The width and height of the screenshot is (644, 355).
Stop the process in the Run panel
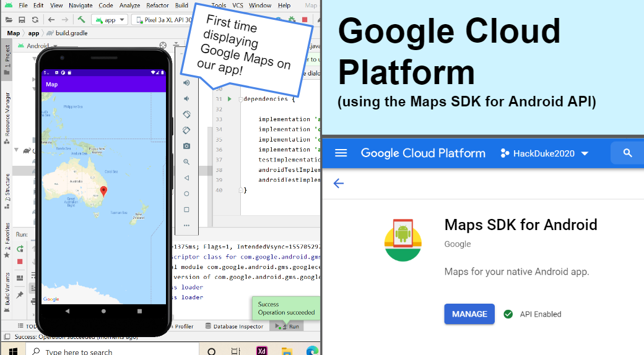(x=20, y=262)
